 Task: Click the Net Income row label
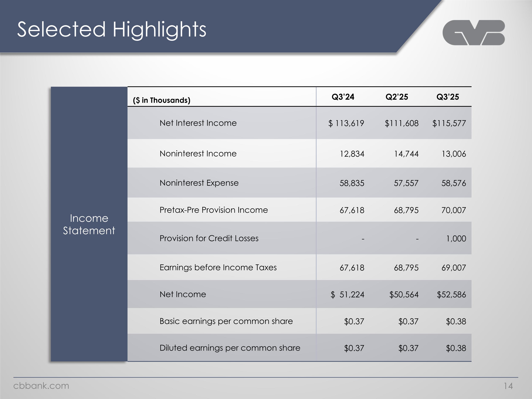click(x=183, y=294)
